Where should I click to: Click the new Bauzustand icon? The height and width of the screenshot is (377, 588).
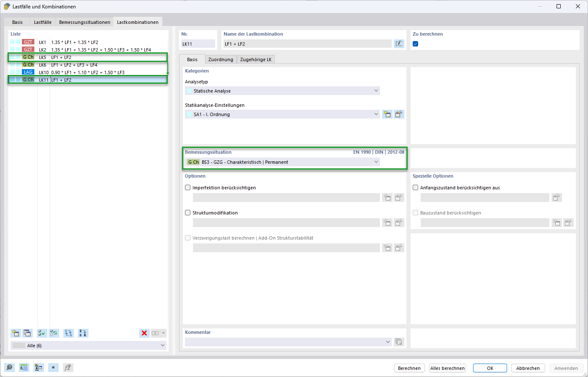point(557,222)
